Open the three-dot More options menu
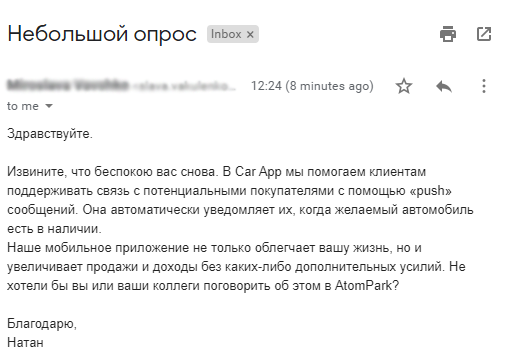 coord(484,86)
